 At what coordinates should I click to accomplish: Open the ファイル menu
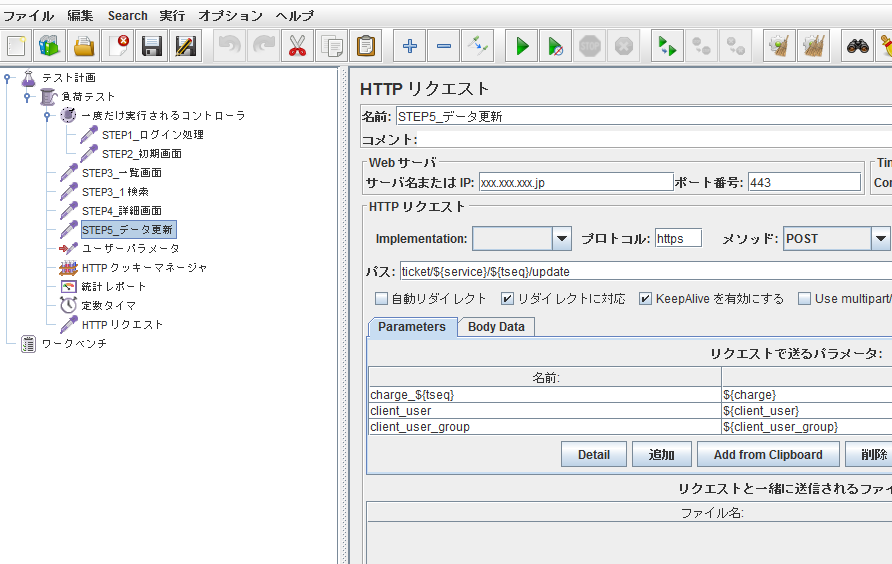pyautogui.click(x=28, y=16)
